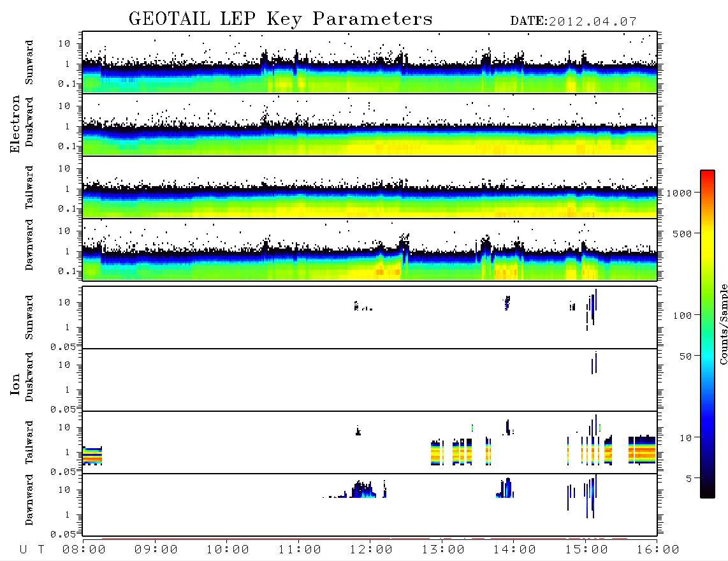Click the 13:00 time tick label
728x561 pixels.
tap(443, 550)
